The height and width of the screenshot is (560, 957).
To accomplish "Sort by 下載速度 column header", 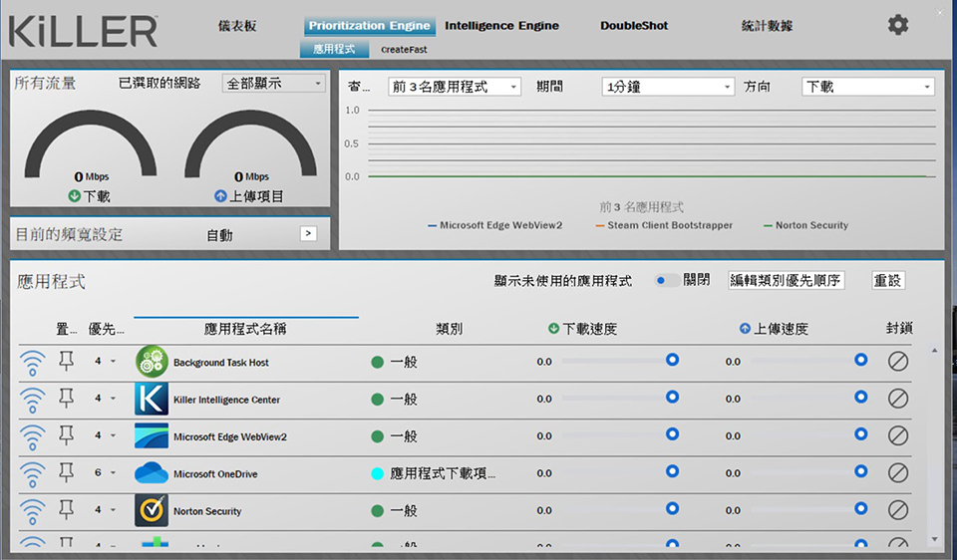I will [x=583, y=329].
